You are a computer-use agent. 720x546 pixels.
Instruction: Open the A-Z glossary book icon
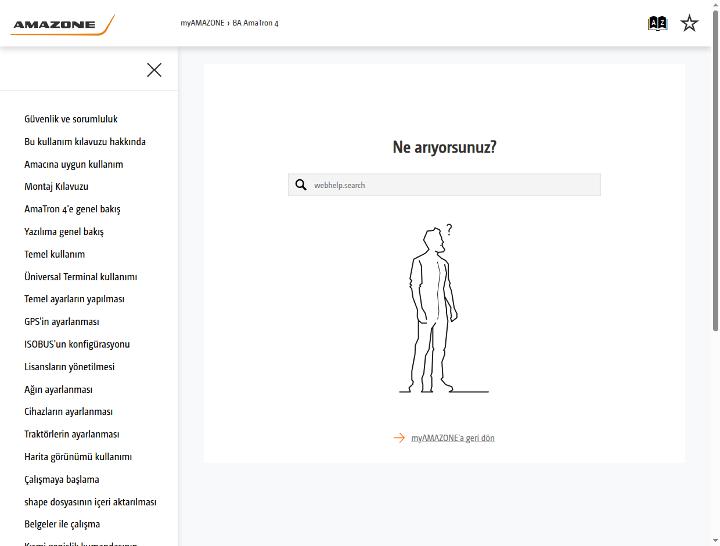point(657,23)
